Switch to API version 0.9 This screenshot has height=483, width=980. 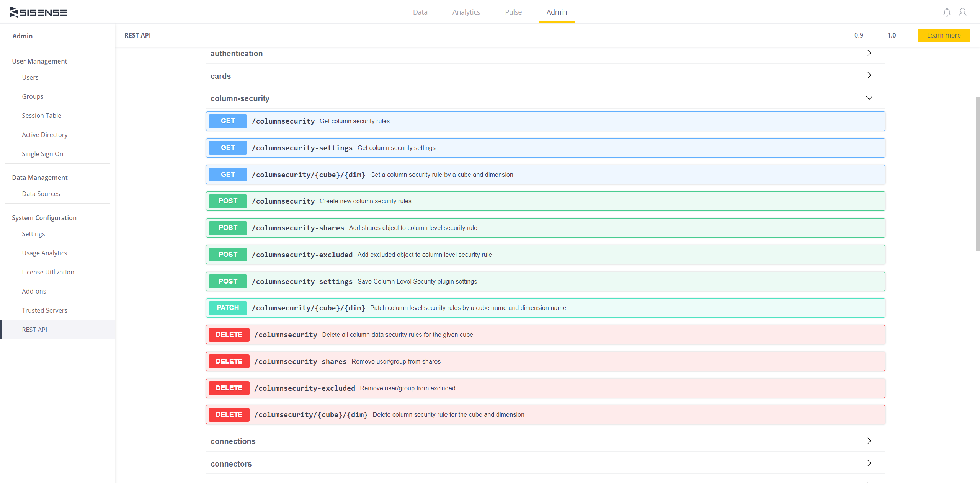click(859, 35)
